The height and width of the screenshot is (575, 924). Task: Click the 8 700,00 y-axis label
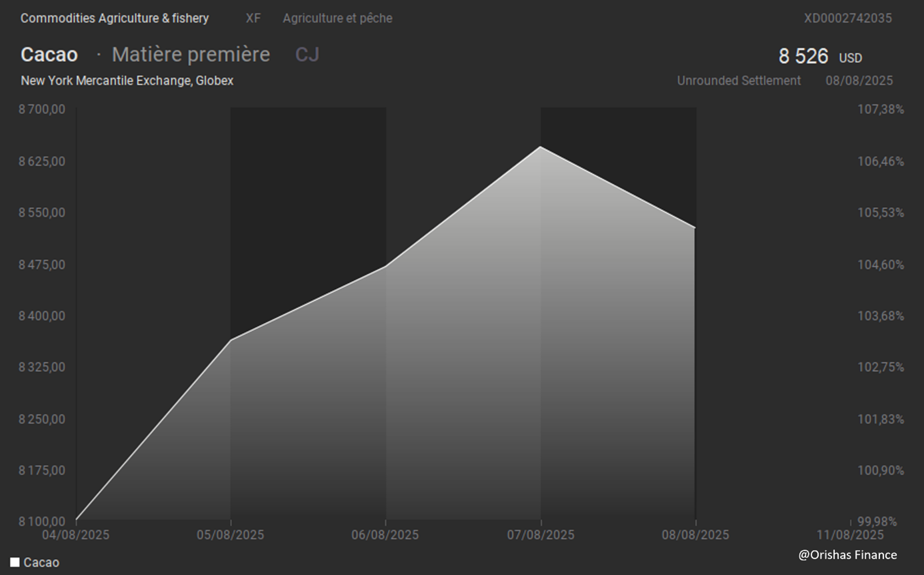click(x=42, y=109)
